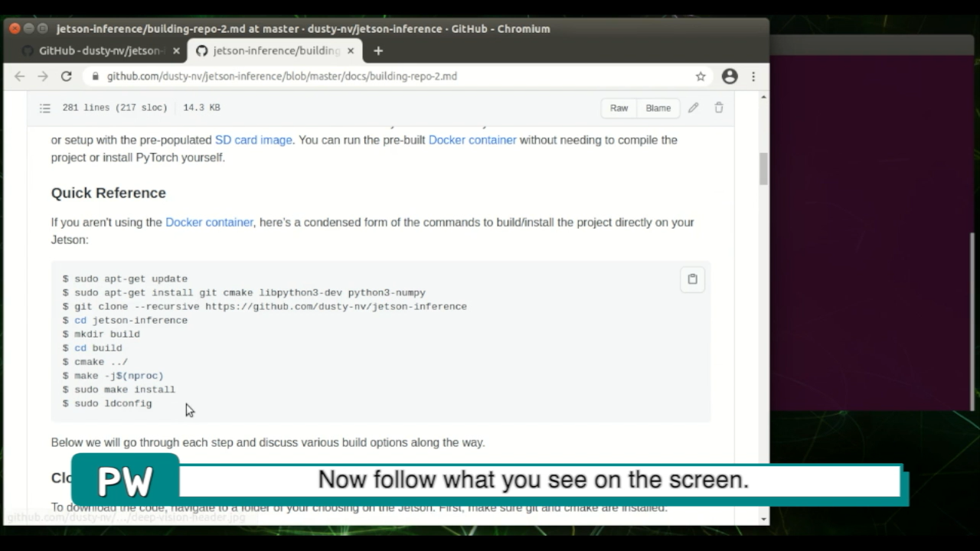980x551 pixels.
Task: Click the 'sudo apt-get update' code line
Action: click(x=125, y=279)
